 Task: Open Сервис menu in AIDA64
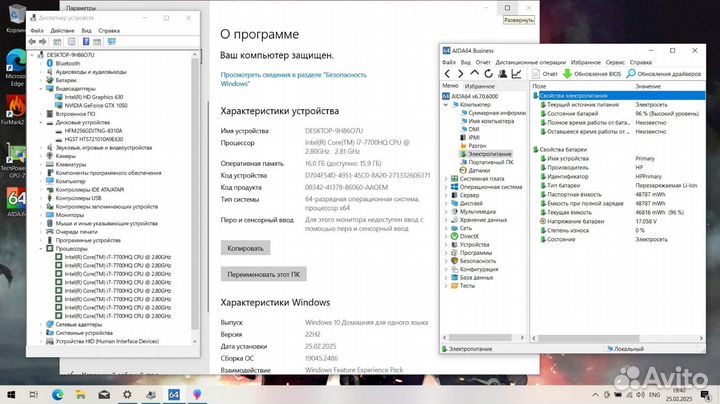pyautogui.click(x=615, y=62)
